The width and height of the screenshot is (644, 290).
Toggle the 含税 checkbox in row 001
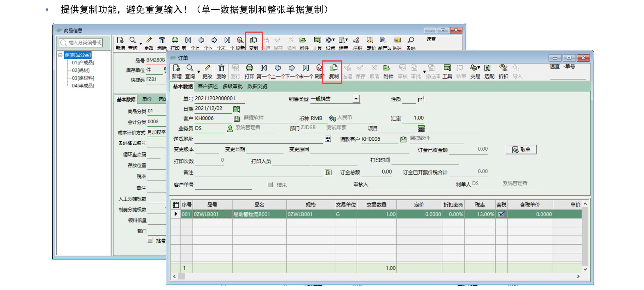(x=501, y=214)
